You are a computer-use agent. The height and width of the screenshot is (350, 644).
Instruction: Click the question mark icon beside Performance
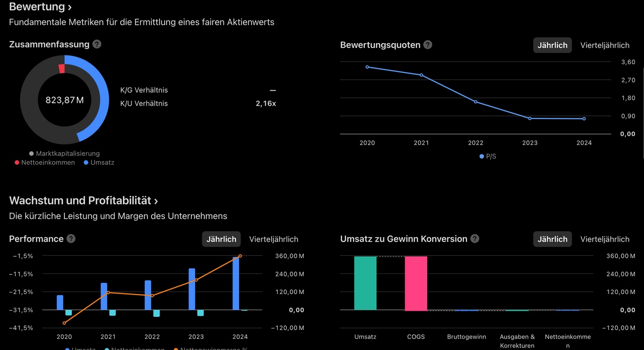tap(71, 239)
